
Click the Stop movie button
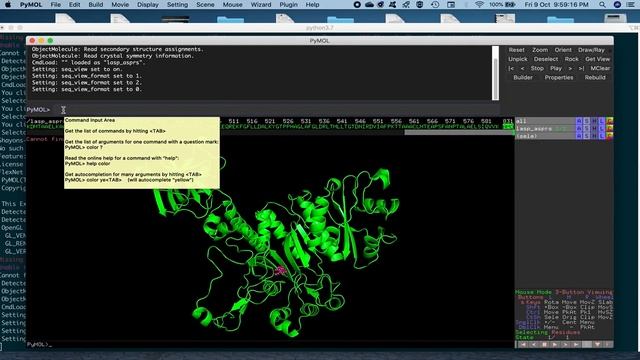pyautogui.click(x=537, y=68)
